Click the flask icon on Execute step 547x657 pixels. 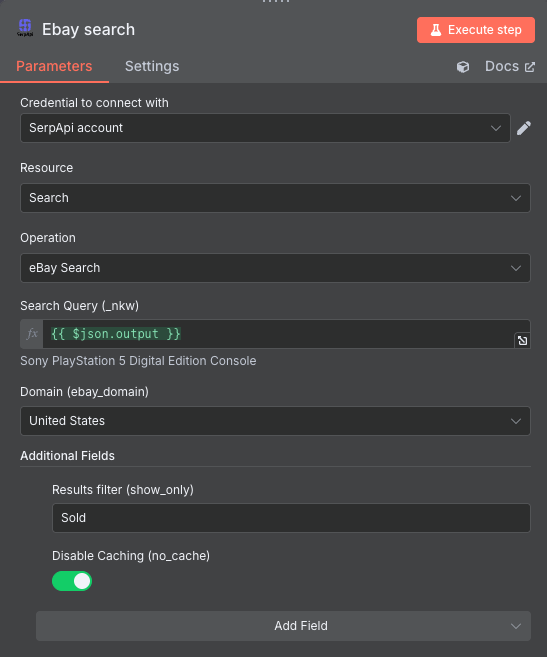tap(436, 30)
